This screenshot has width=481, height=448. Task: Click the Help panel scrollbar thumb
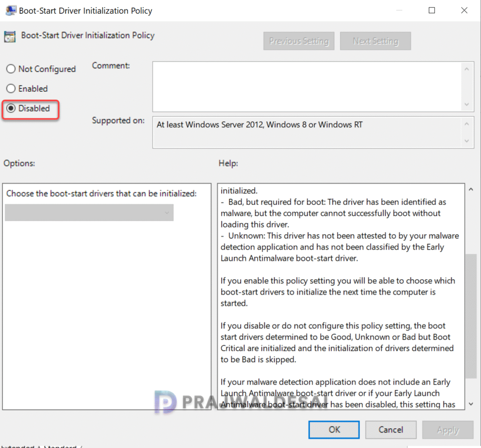point(471,316)
